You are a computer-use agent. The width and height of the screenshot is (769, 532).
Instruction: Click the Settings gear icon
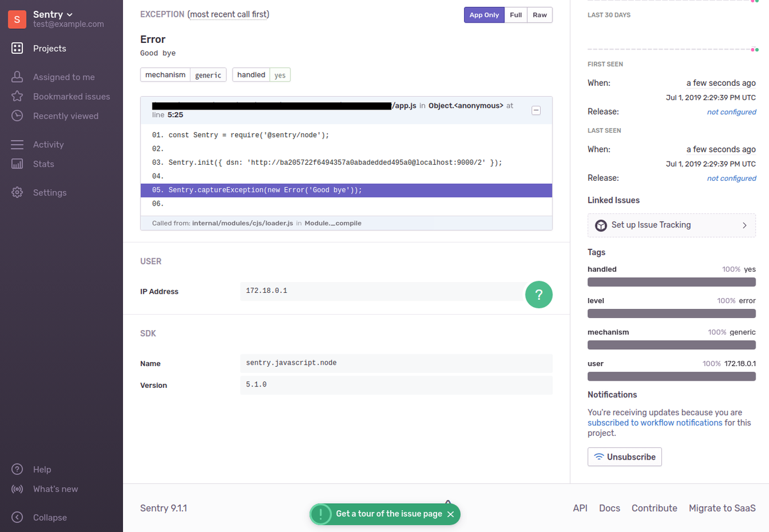pyautogui.click(x=17, y=192)
